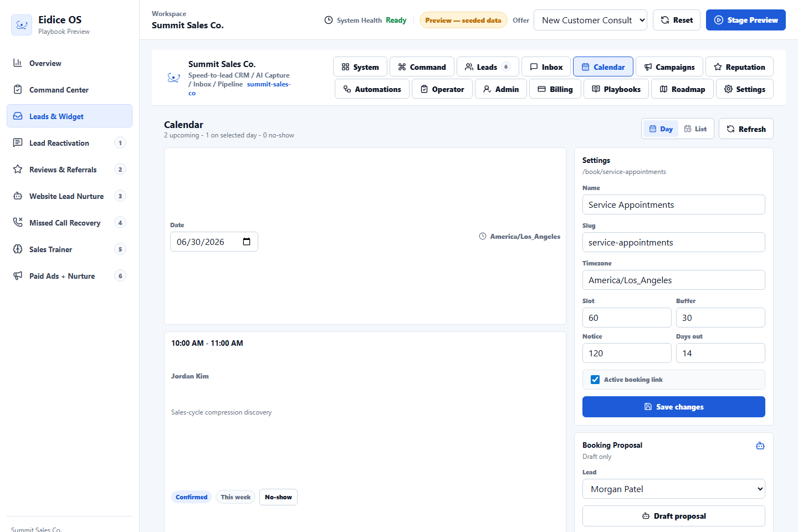
Task: Open the Admin tab
Action: click(501, 89)
